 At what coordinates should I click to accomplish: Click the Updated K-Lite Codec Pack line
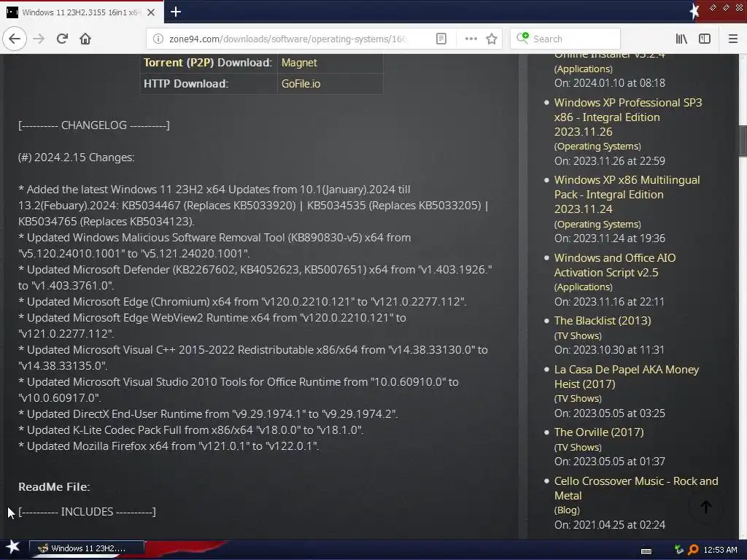(x=191, y=430)
